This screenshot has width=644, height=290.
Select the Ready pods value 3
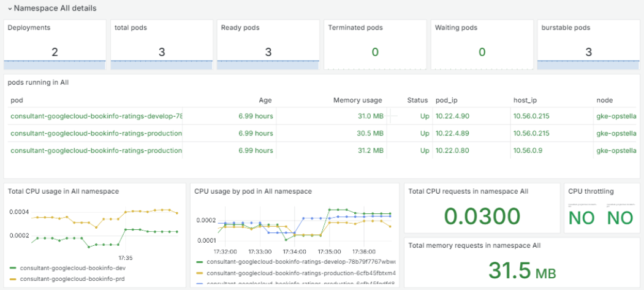[x=268, y=52]
